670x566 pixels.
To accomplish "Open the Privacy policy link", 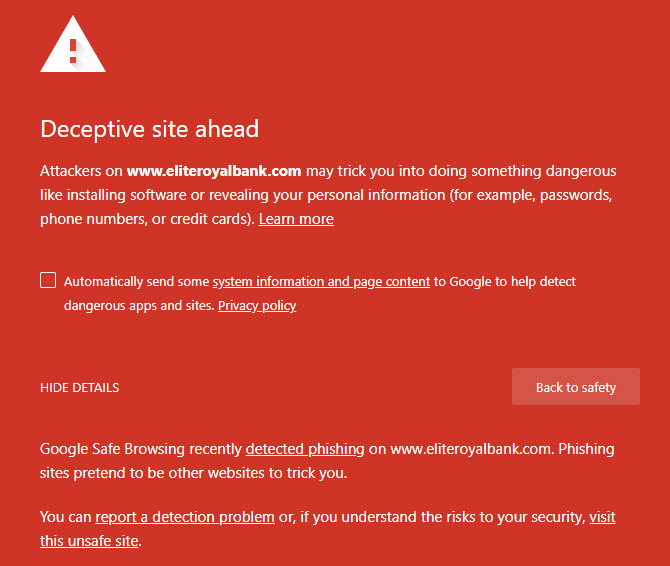I will click(257, 306).
